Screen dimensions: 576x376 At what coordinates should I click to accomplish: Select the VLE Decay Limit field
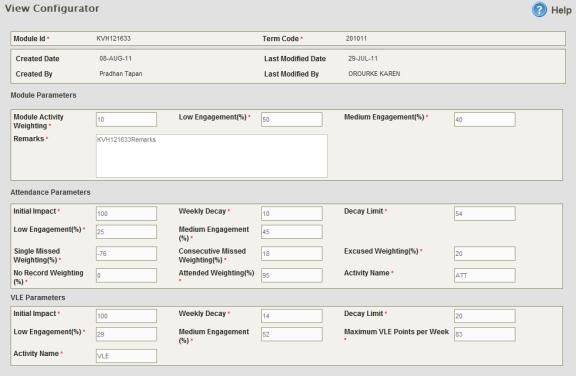click(x=485, y=316)
